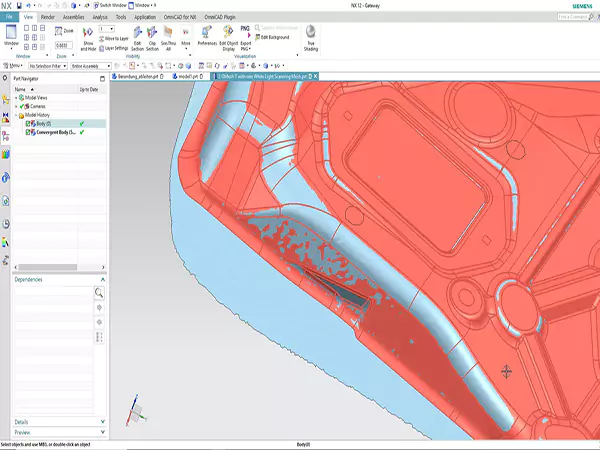Open the History clock sidebar icon
The height and width of the screenshot is (450, 600).
[x=5, y=224]
